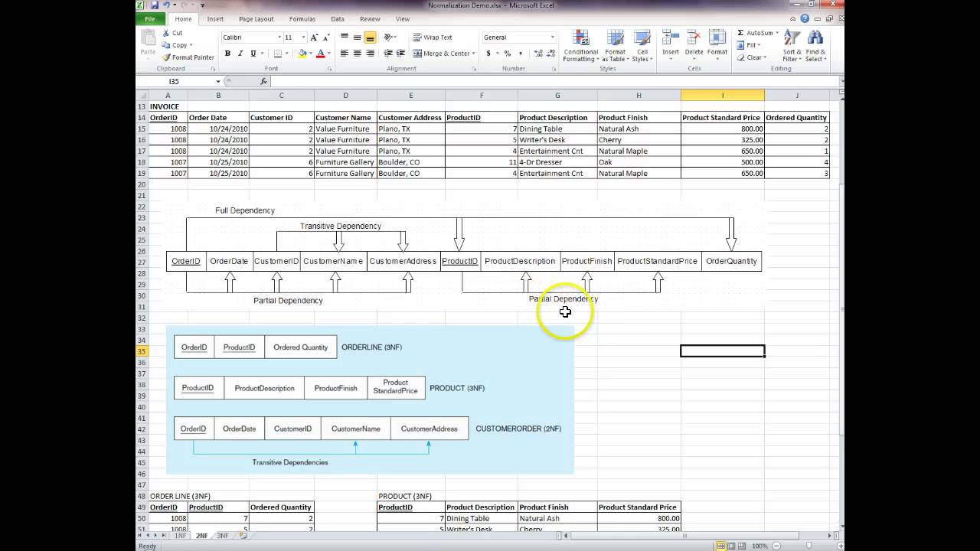Open the General number format dropdown
Screen dimensions: 980x551
[x=552, y=37]
